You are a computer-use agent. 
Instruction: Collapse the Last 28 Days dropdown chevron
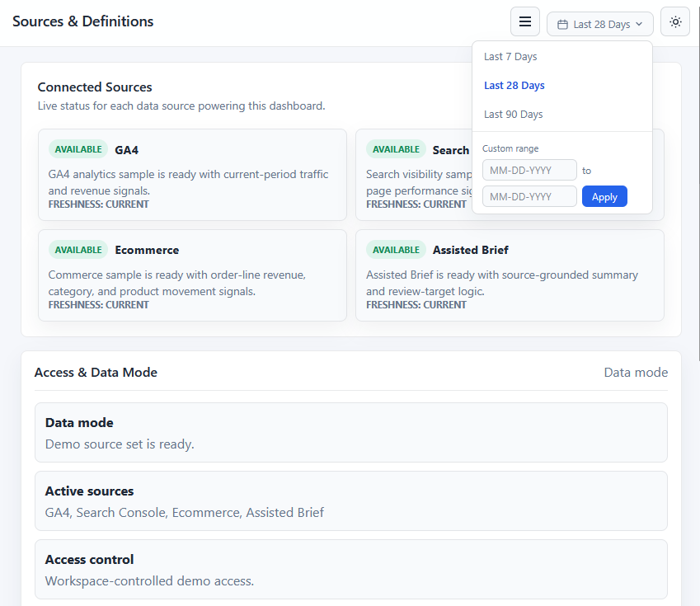click(x=639, y=24)
